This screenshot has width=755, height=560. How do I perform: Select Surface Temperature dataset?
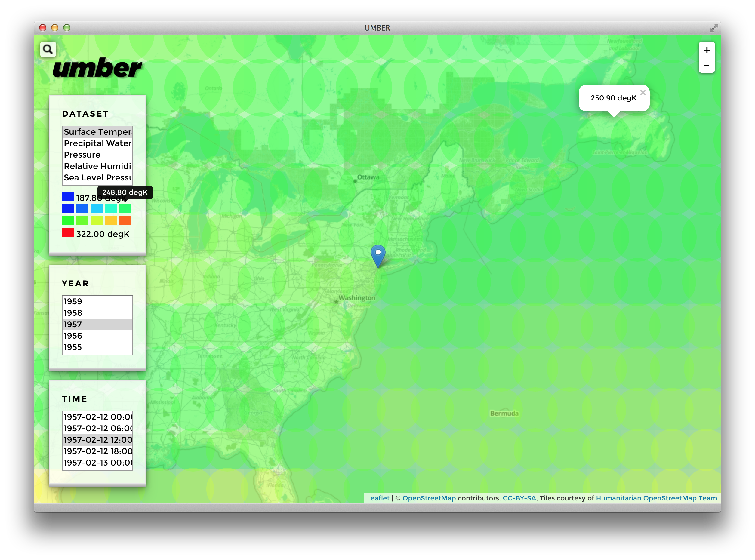(x=97, y=132)
